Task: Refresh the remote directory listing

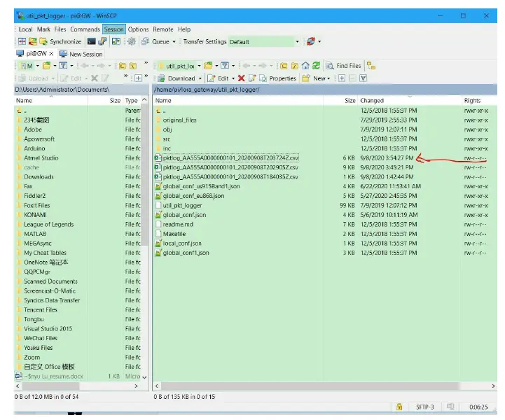Action: 316,66
